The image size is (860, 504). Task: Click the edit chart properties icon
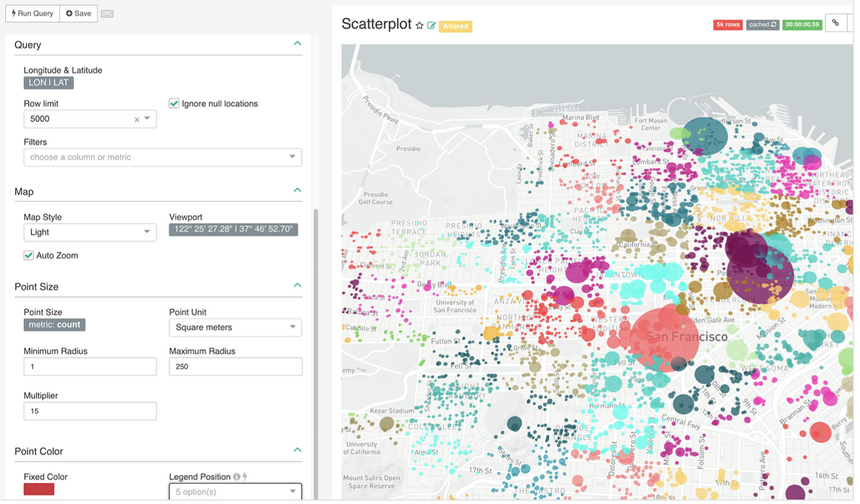click(431, 26)
